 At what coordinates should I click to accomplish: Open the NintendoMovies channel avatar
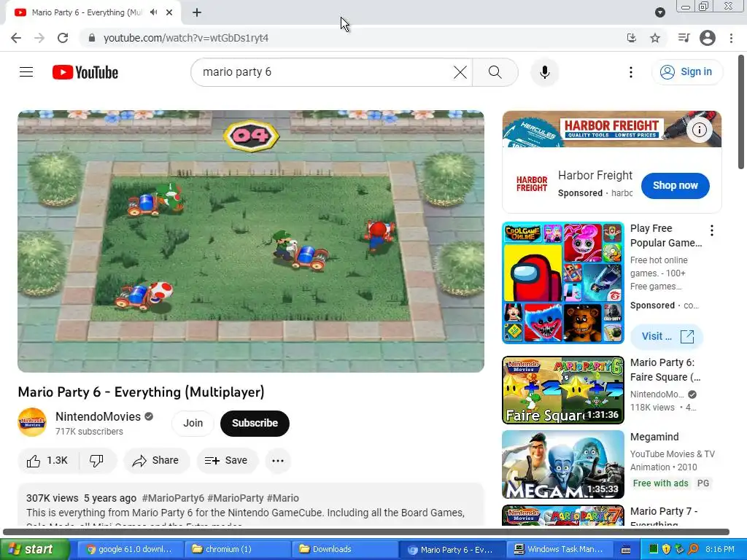point(32,422)
